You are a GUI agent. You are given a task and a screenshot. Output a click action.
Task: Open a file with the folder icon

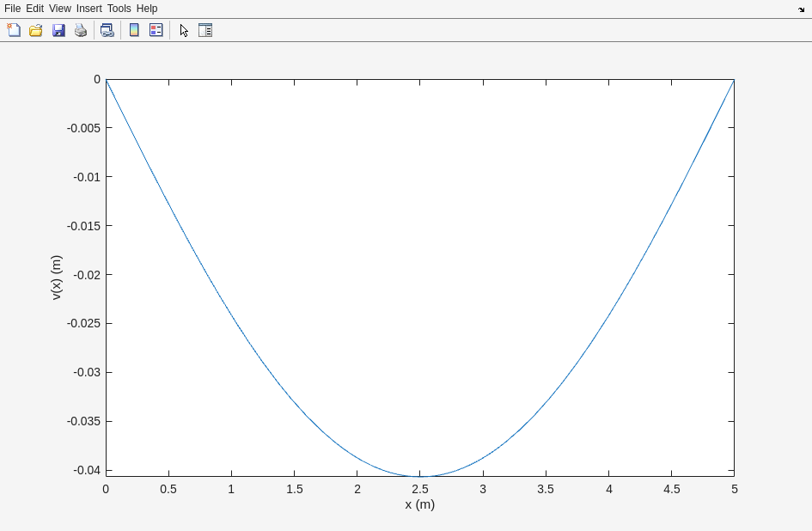point(36,30)
